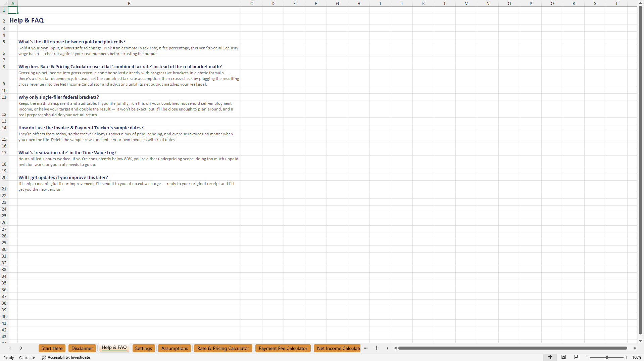Image resolution: width=644 pixels, height=361 pixels.
Task: Select the gold and pink cells question
Action: tap(129, 42)
